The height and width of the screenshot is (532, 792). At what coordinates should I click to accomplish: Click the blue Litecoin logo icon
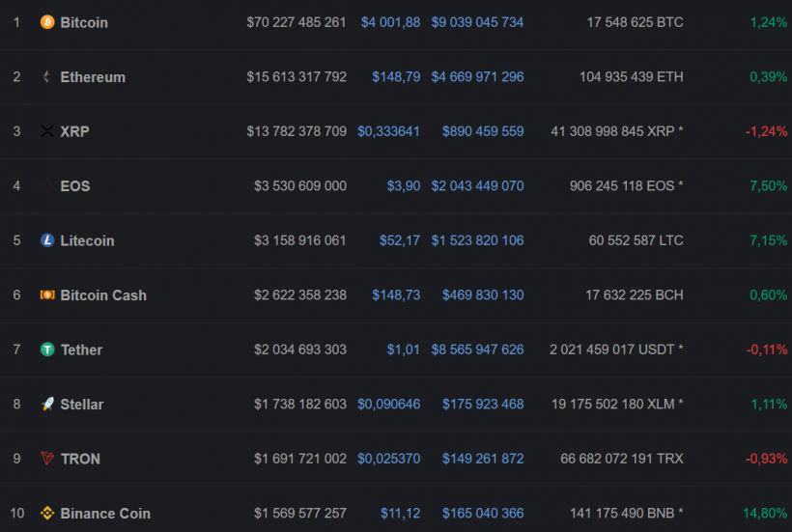coord(47,240)
